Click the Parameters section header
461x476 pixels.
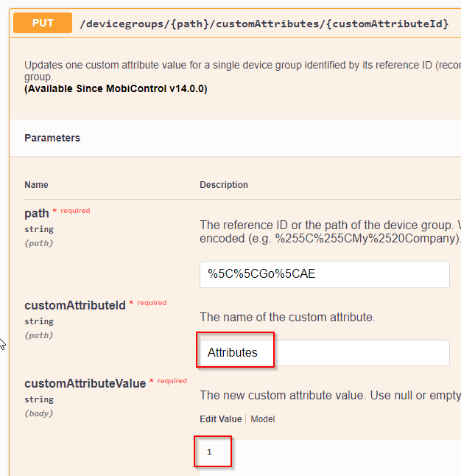coord(52,138)
